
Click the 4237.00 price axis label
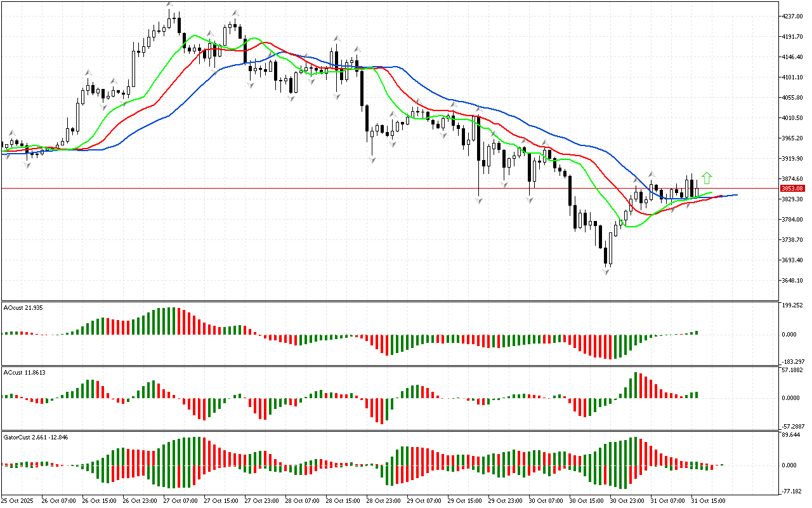click(792, 17)
